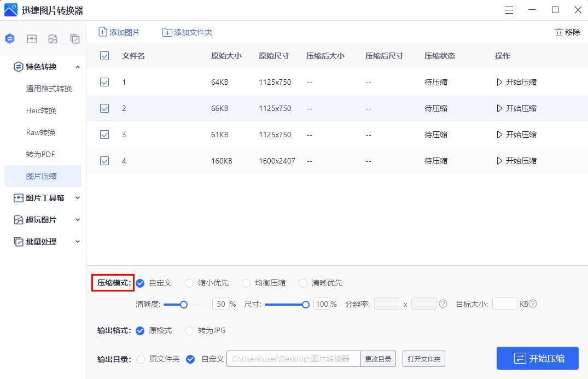Open the 批量处理 batch processing checkmark icon

tap(75, 39)
